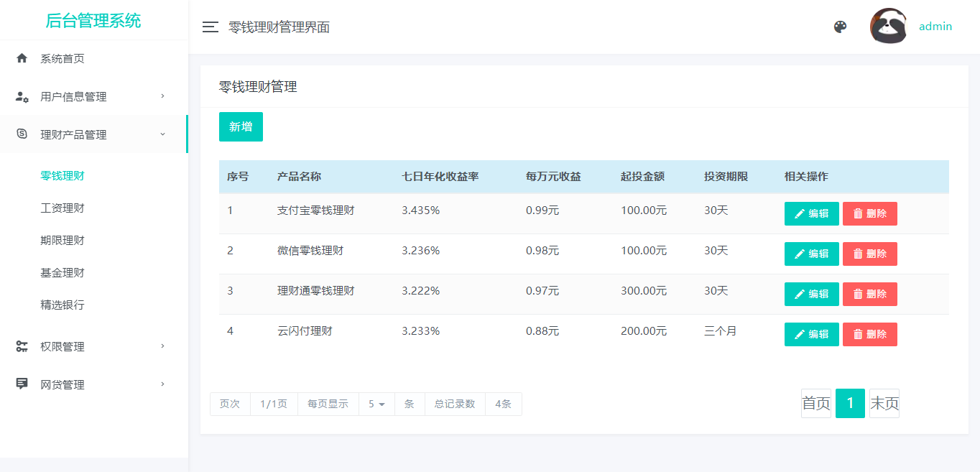The image size is (980, 472).
Task: Select 期限理财 submenu item
Action: (x=63, y=240)
